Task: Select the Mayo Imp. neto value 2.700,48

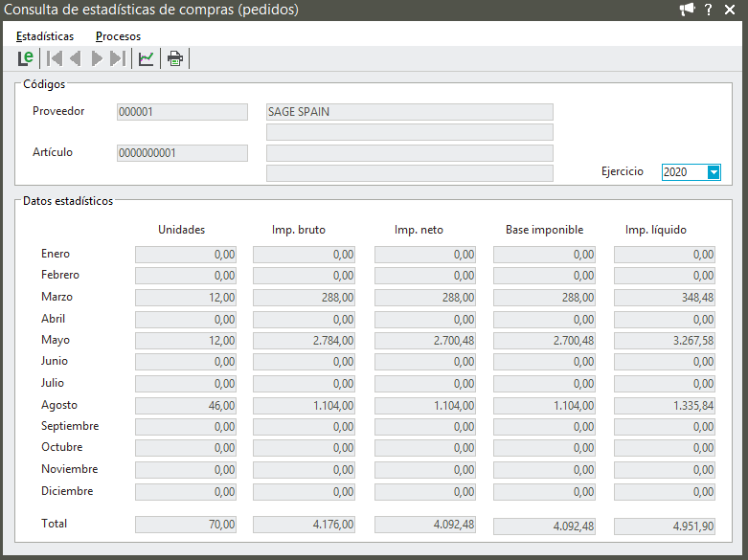Action: (x=425, y=341)
